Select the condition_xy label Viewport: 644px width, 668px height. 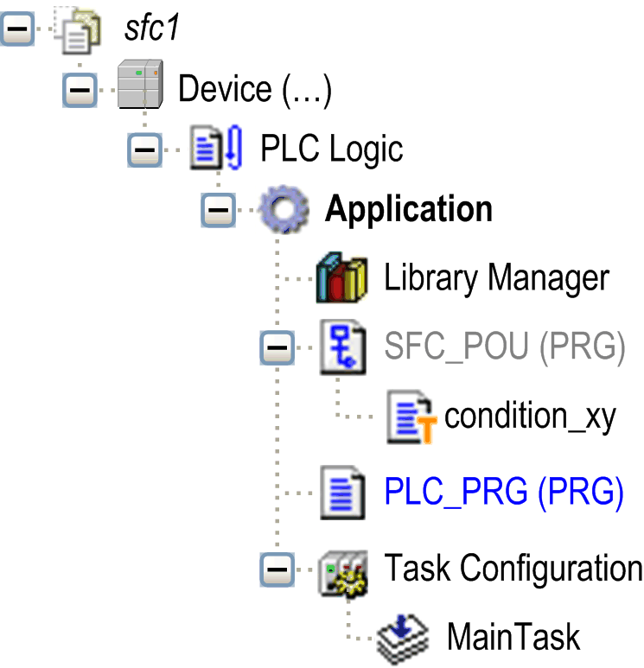[530, 417]
